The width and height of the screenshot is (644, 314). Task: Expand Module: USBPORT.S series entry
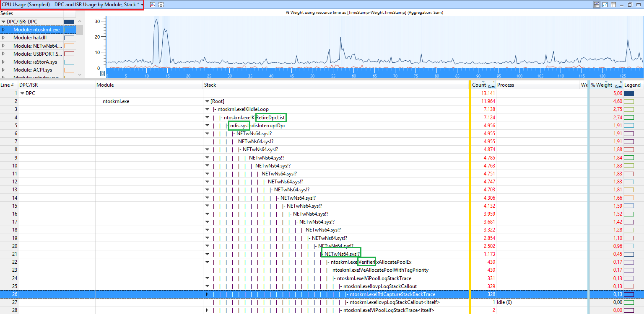click(3, 54)
